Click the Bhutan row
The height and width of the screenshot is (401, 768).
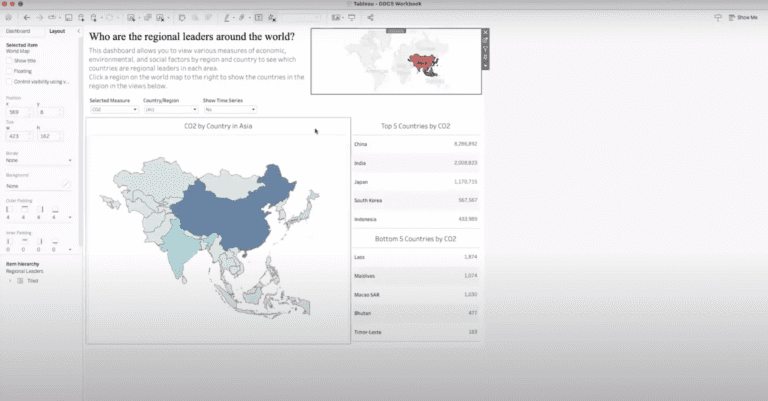[x=415, y=313]
